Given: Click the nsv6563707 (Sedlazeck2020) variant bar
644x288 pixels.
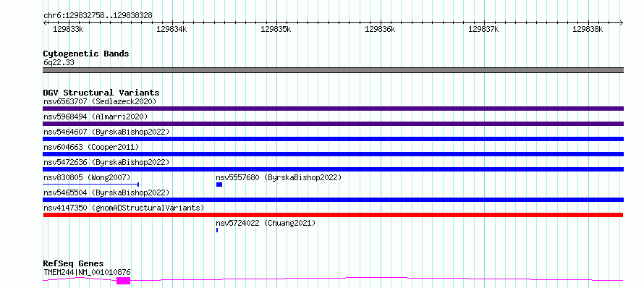Looking at the screenshot, I should pyautogui.click(x=333, y=109).
